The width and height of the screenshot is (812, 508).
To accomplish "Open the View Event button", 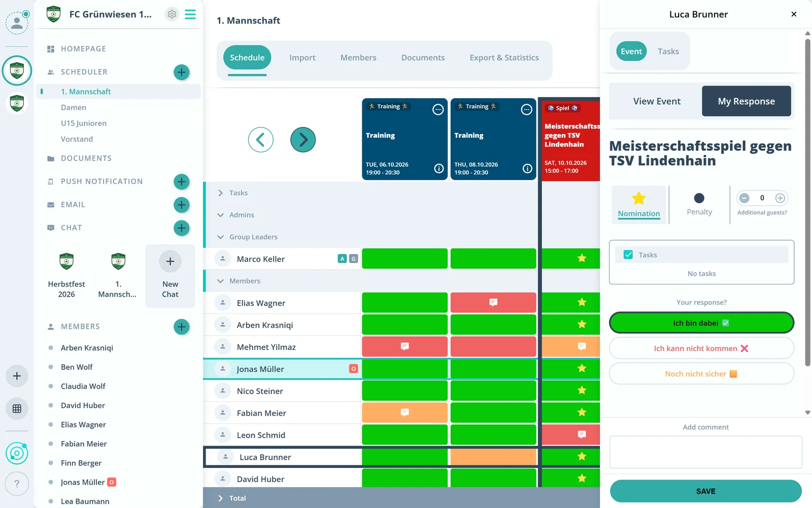I will click(656, 101).
